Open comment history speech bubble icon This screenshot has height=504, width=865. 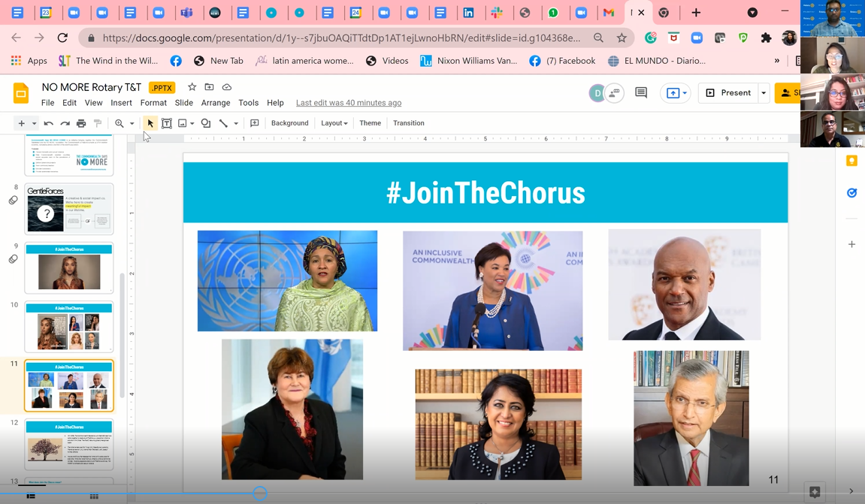pyautogui.click(x=641, y=93)
